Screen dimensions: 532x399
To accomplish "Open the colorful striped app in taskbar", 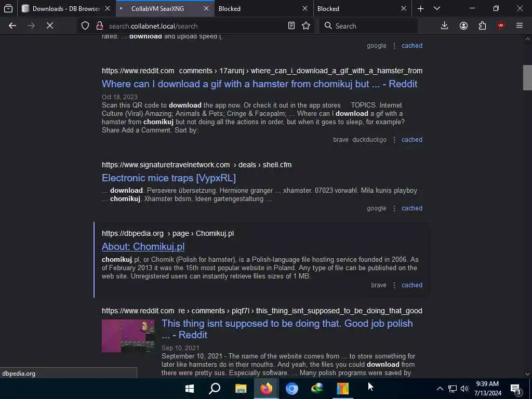I will pyautogui.click(x=343, y=389).
